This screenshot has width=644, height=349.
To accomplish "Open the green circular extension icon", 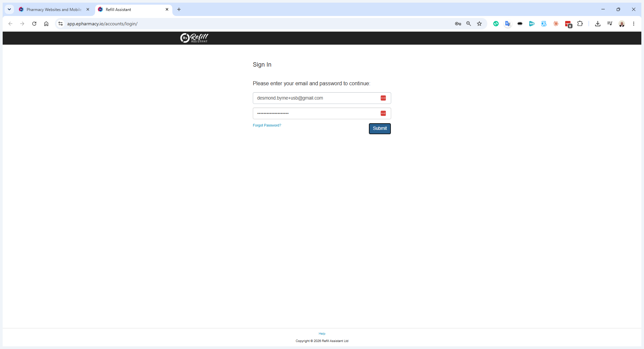I will point(496,24).
